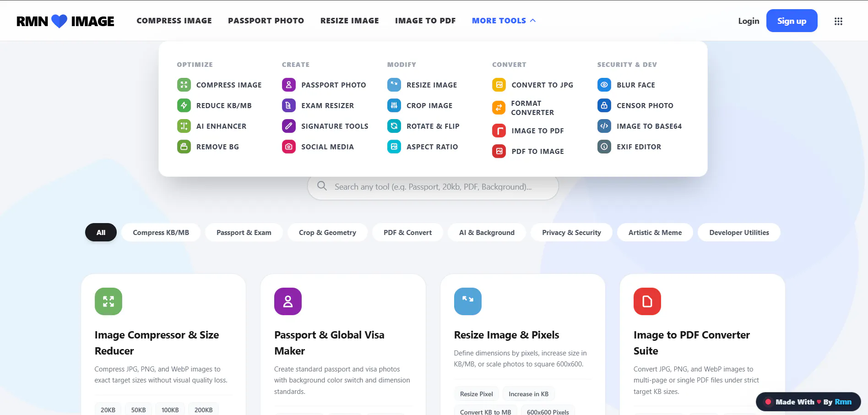Click the Exam Resizer icon
The image size is (868, 415).
click(x=289, y=105)
